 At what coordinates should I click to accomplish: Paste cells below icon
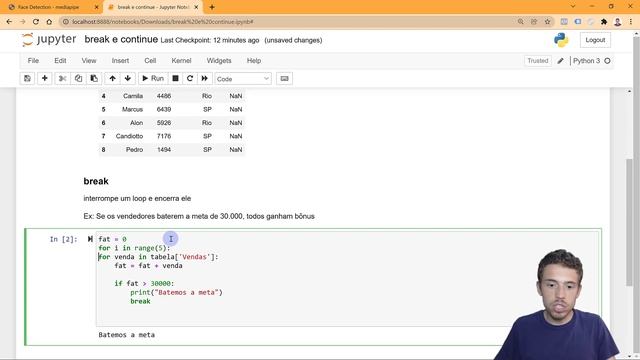click(94, 78)
